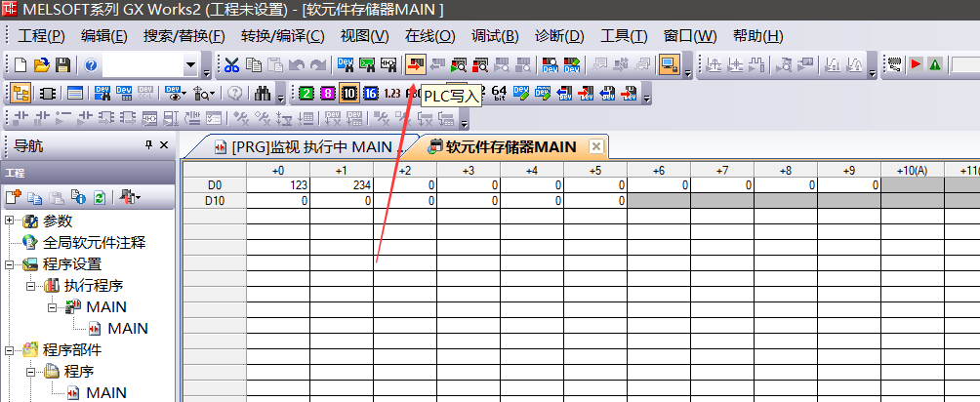Click the New project icon

click(x=20, y=64)
